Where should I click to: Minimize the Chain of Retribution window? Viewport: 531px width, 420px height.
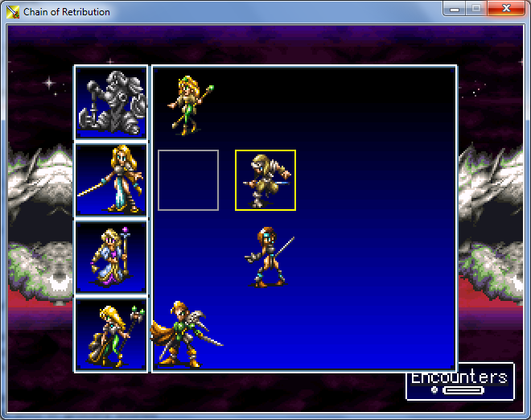[x=455, y=9]
